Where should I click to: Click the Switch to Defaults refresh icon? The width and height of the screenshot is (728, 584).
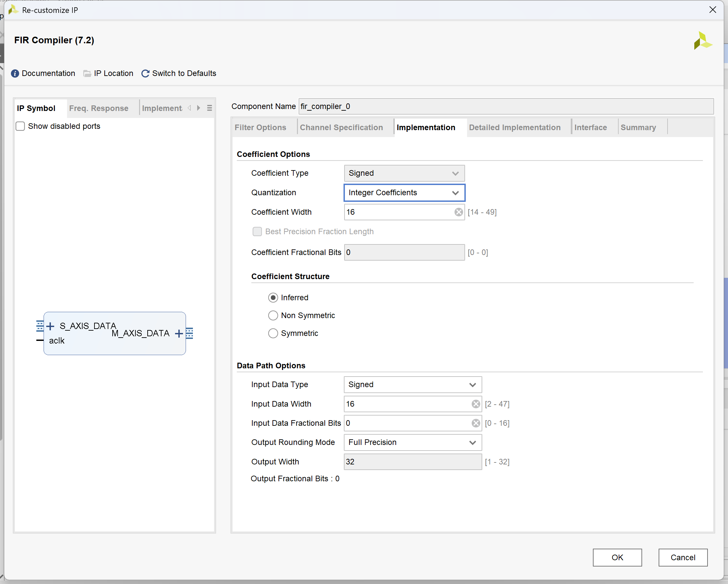pyautogui.click(x=145, y=74)
